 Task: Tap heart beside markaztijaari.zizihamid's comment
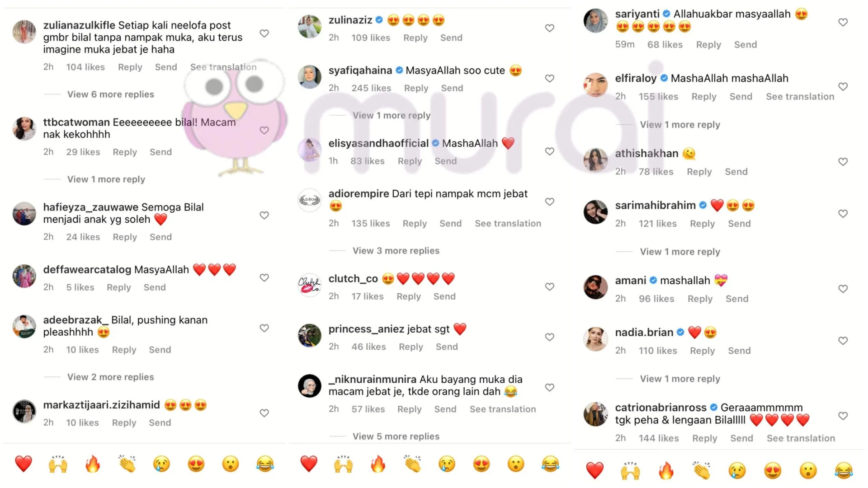tap(264, 413)
